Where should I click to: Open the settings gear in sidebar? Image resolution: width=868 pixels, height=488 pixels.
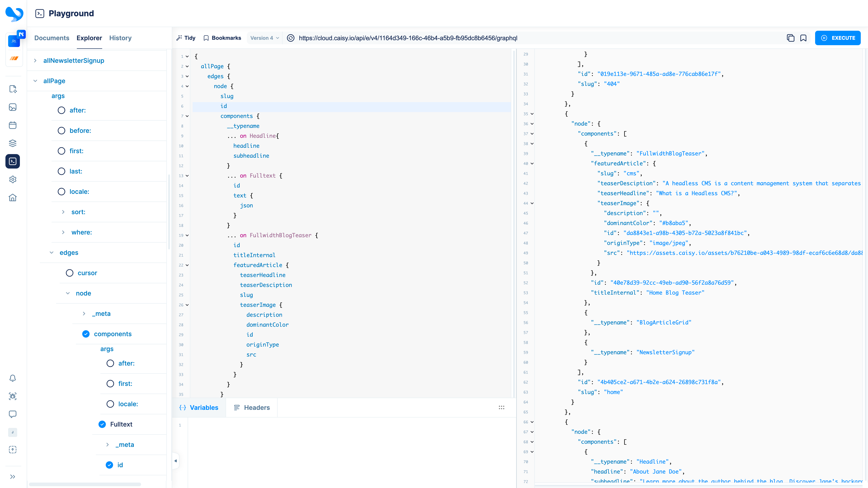coord(13,180)
